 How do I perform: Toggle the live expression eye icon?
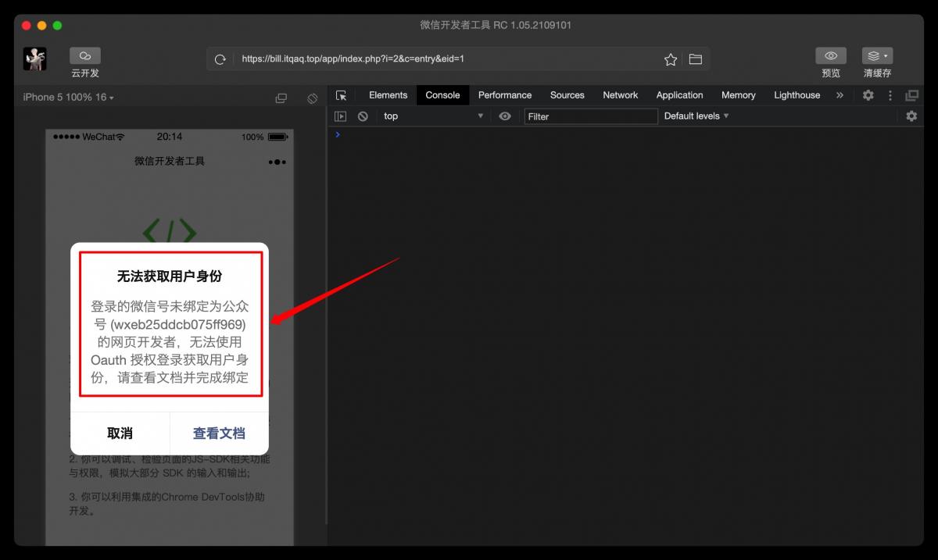coord(505,116)
